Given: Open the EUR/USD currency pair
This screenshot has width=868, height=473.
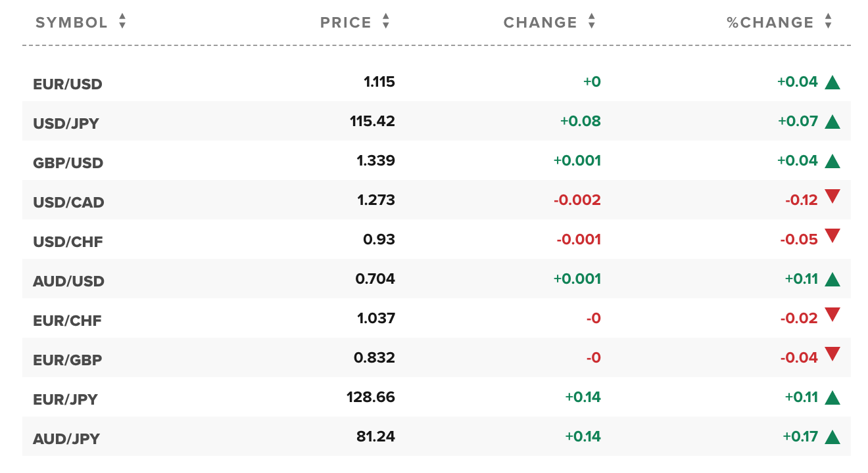Looking at the screenshot, I should 68,84.
